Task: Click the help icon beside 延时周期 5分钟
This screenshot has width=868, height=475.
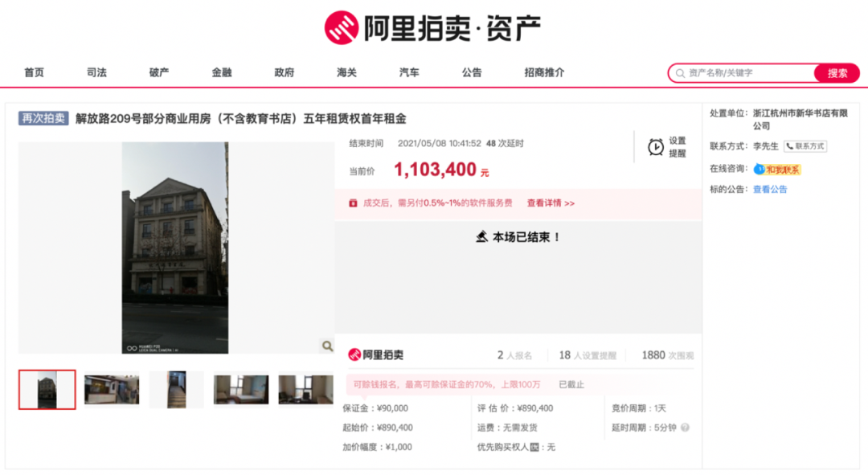Action: tap(686, 428)
